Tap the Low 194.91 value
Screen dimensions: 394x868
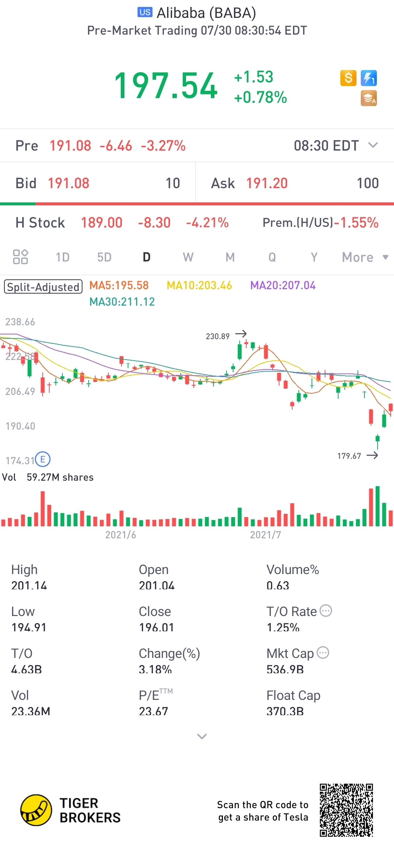tap(29, 627)
